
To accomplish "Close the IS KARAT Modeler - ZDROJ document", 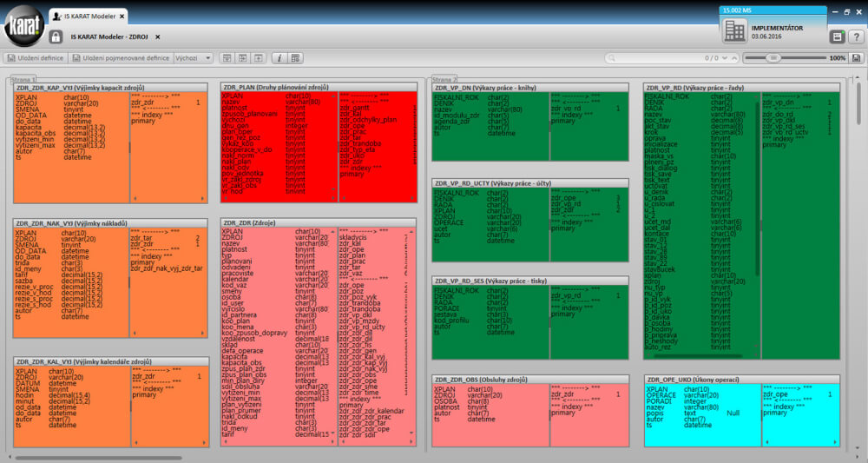I will [x=158, y=37].
